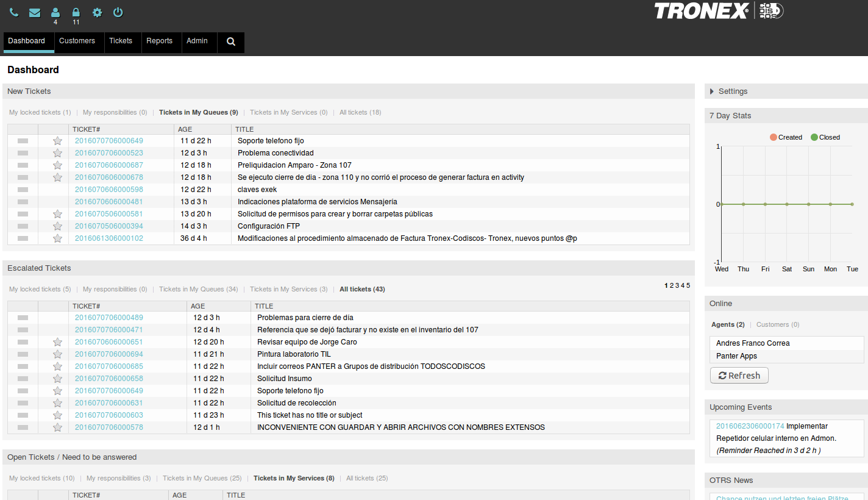Star escalated ticket 2016070706000658

tap(58, 379)
